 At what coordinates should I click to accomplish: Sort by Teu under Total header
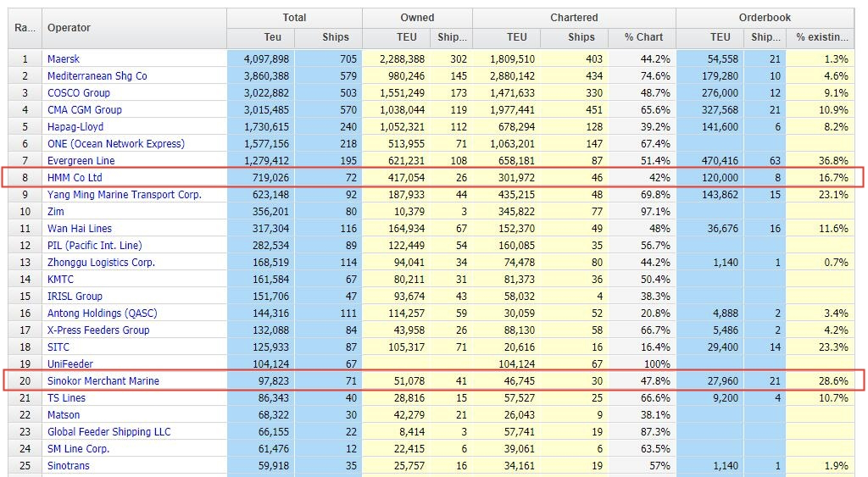(272, 37)
